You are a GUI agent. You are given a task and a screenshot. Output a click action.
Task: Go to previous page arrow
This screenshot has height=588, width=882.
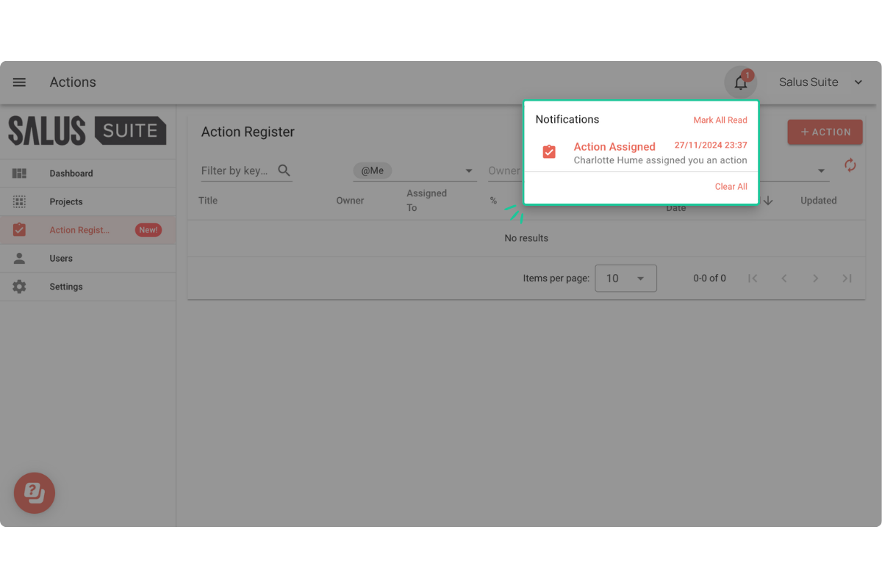pyautogui.click(x=784, y=279)
